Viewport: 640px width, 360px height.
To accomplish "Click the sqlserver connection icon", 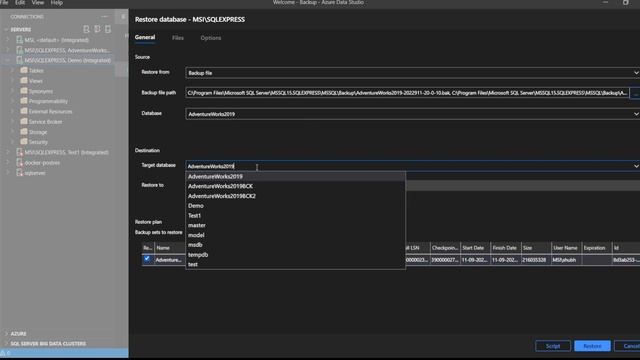I will click(19, 173).
